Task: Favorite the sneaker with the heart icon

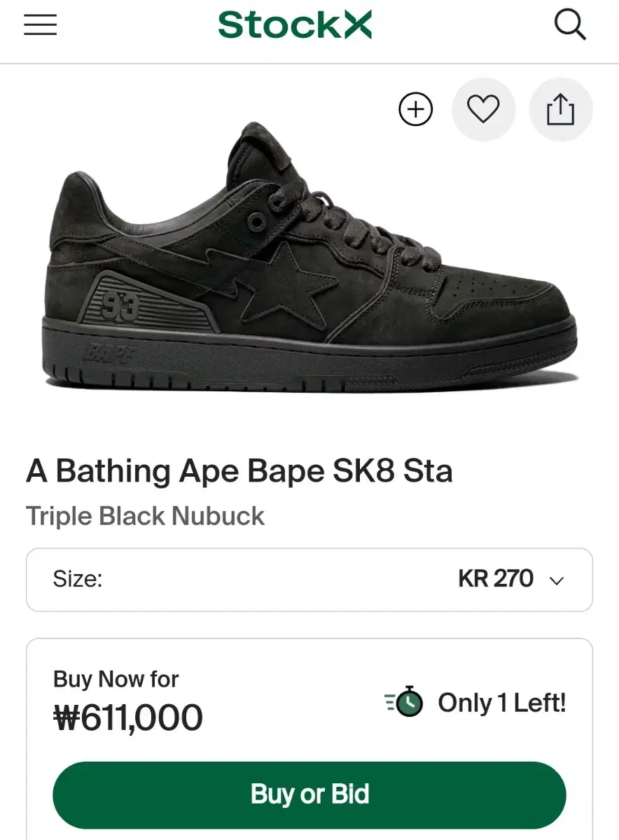Action: (x=483, y=110)
